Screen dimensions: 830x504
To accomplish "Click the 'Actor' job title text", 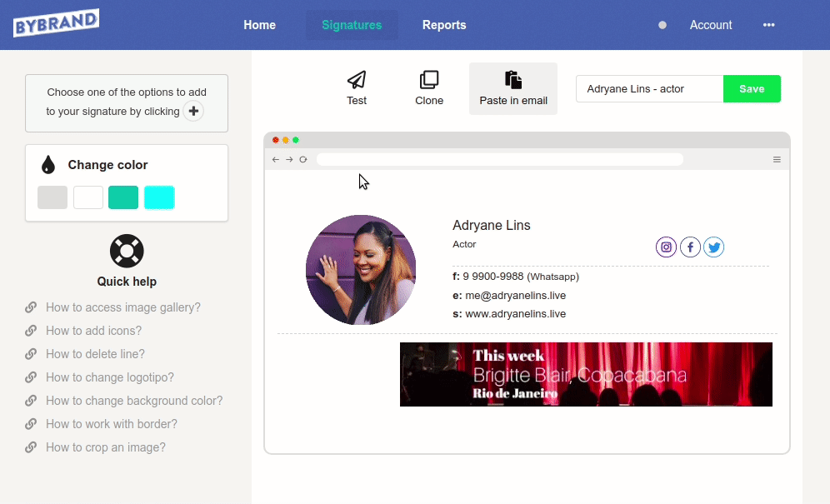I will coord(464,244).
